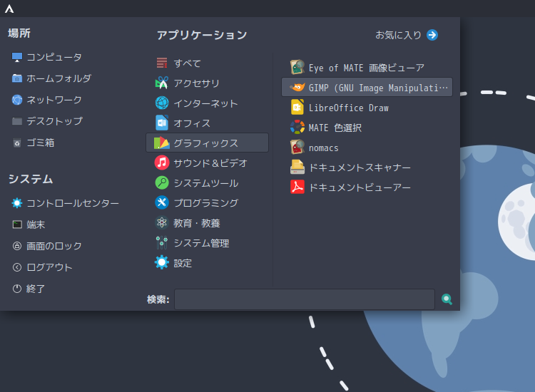Select the すべて category icon
535x392 pixels.
pos(162,63)
